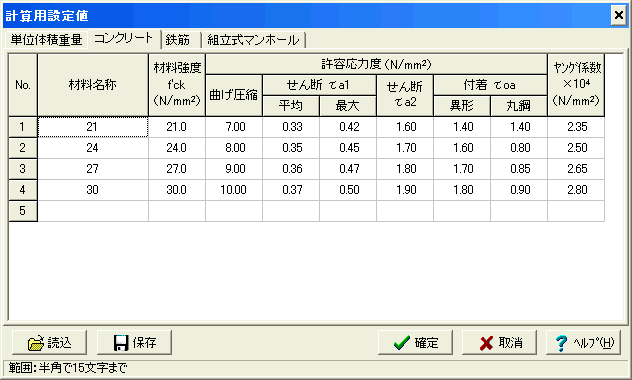The height and width of the screenshot is (380, 632).
Task: Cancel with the 取消 button
Action: [x=499, y=343]
